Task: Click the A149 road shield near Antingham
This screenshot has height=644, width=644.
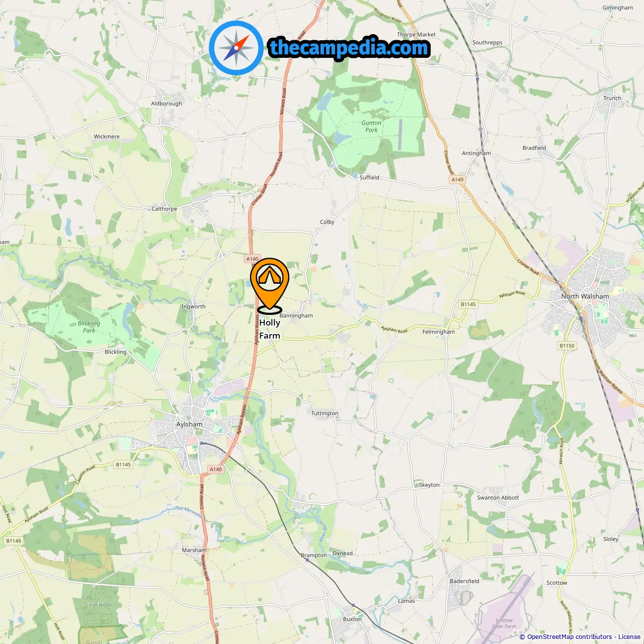Action: (x=457, y=180)
